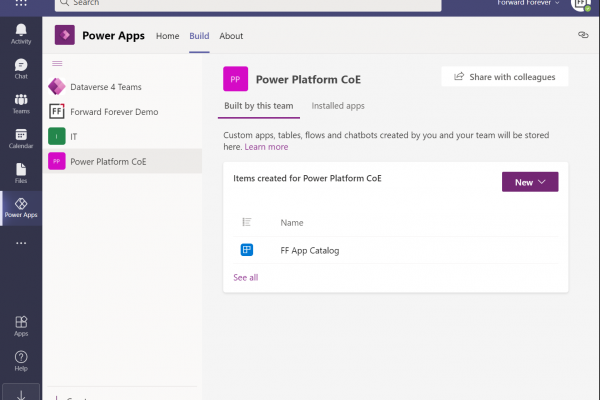The height and width of the screenshot is (400, 600).
Task: Open the Calendar sidebar icon
Action: pos(21,139)
